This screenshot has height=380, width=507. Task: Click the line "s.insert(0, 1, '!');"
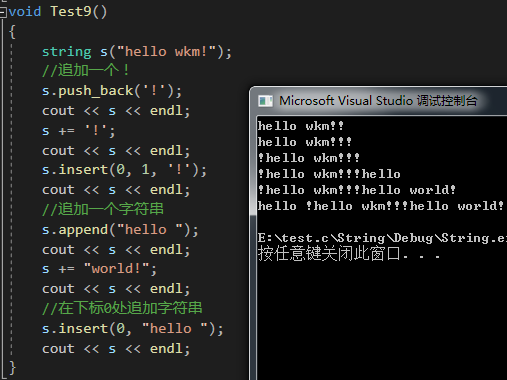coord(124,170)
